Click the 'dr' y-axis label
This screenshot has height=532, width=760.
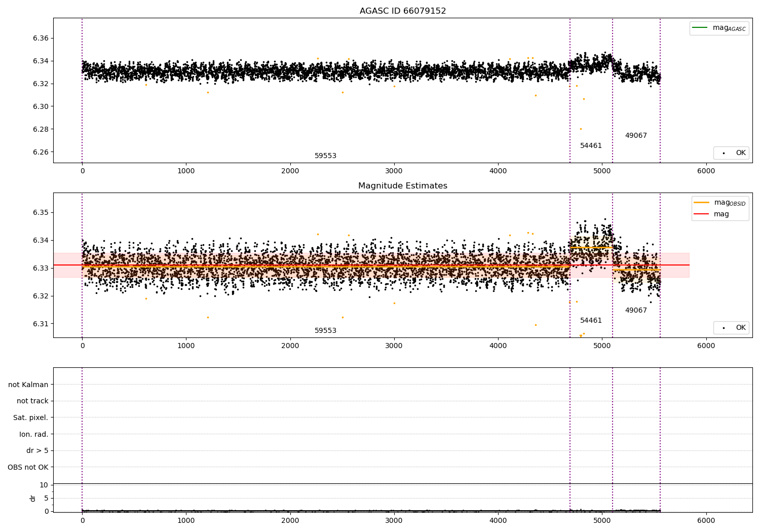tap(33, 498)
